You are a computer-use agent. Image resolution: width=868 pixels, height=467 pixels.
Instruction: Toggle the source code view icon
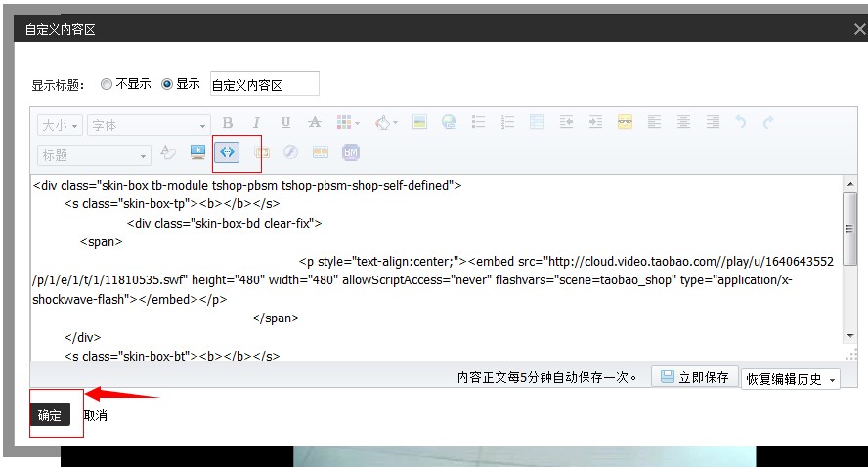(x=227, y=152)
